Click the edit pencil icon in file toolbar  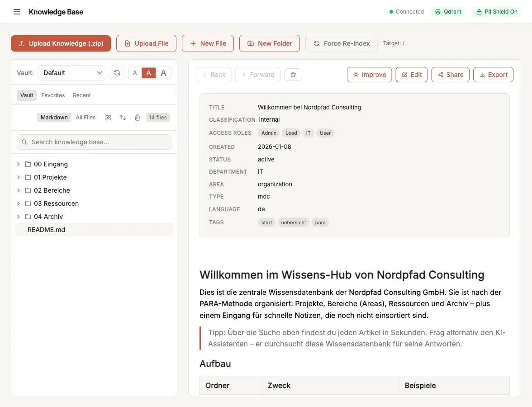108,118
